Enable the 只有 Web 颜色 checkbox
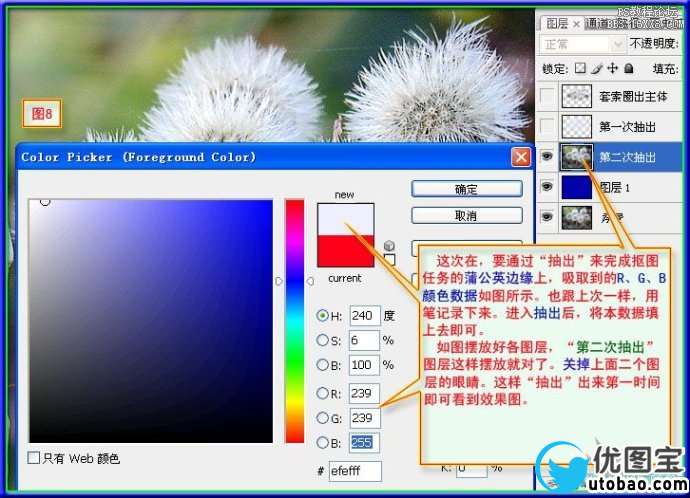Viewport: 690px width, 498px height. coord(33,458)
